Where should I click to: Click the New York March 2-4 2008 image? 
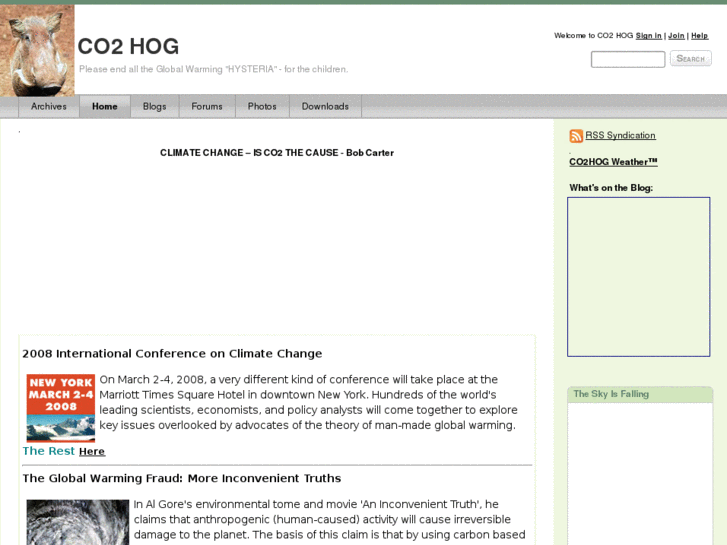(61, 408)
